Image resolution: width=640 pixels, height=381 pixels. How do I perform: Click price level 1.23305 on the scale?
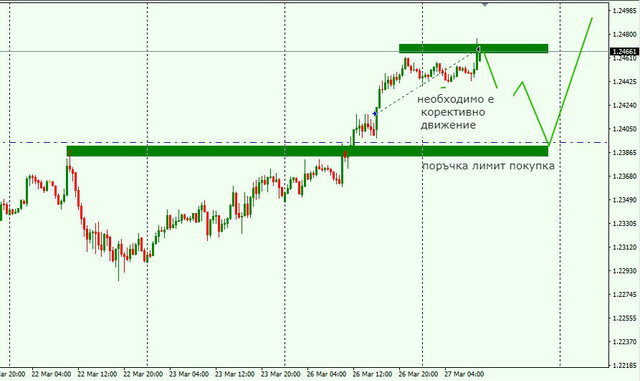[624, 224]
